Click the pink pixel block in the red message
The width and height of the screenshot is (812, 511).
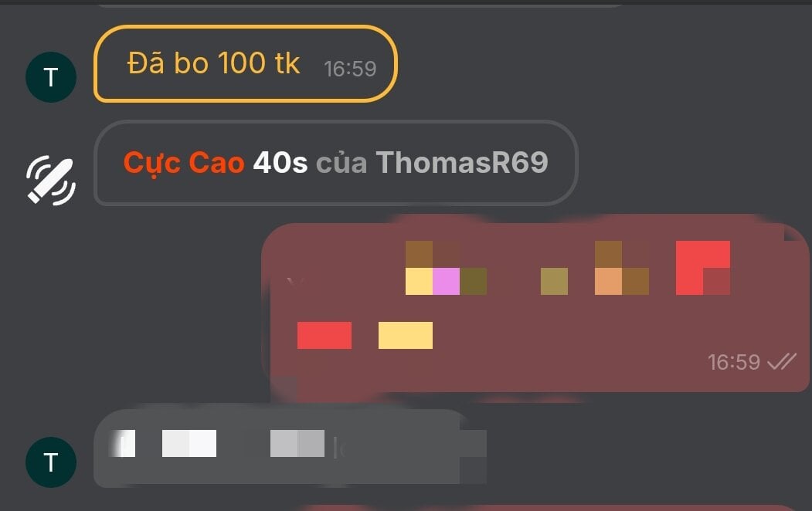446,282
